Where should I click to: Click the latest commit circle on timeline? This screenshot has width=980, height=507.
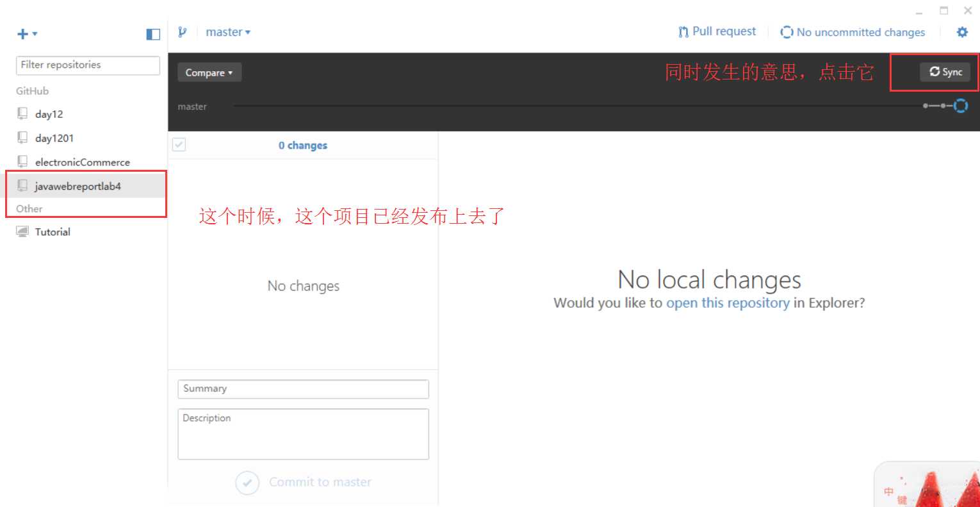click(960, 106)
